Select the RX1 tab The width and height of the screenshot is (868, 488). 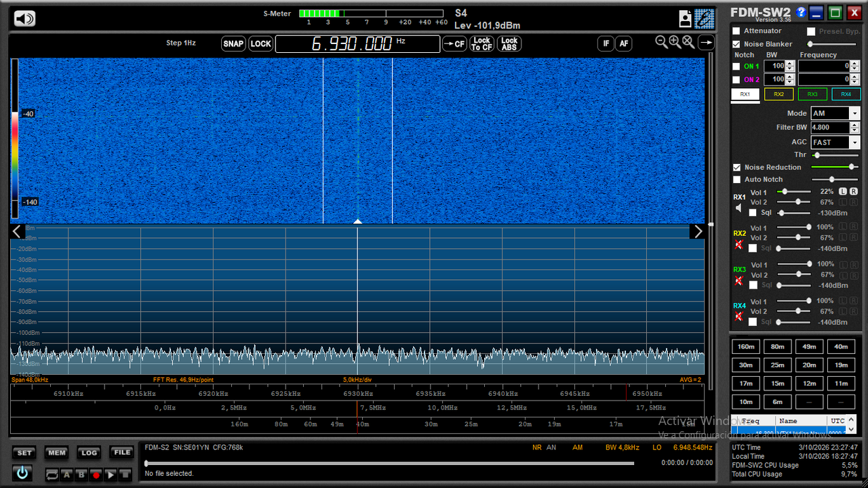(745, 94)
